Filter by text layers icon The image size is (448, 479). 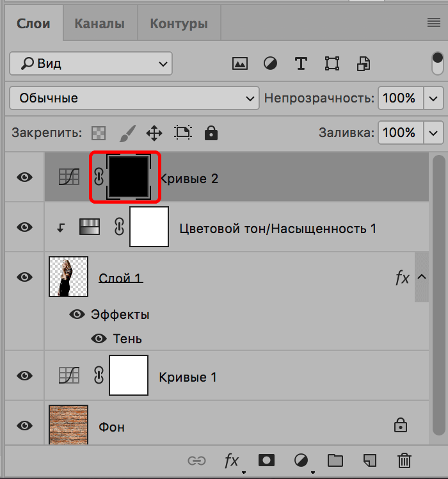[301, 63]
